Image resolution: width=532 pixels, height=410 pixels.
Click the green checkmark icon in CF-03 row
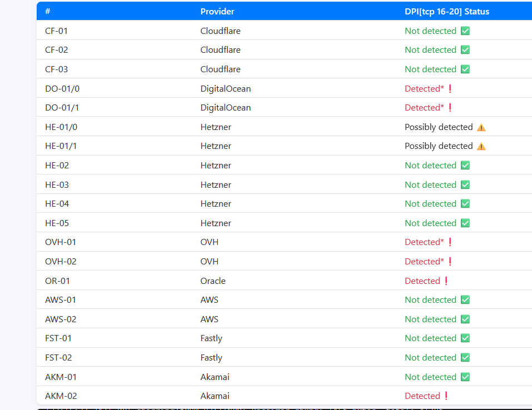coord(465,69)
